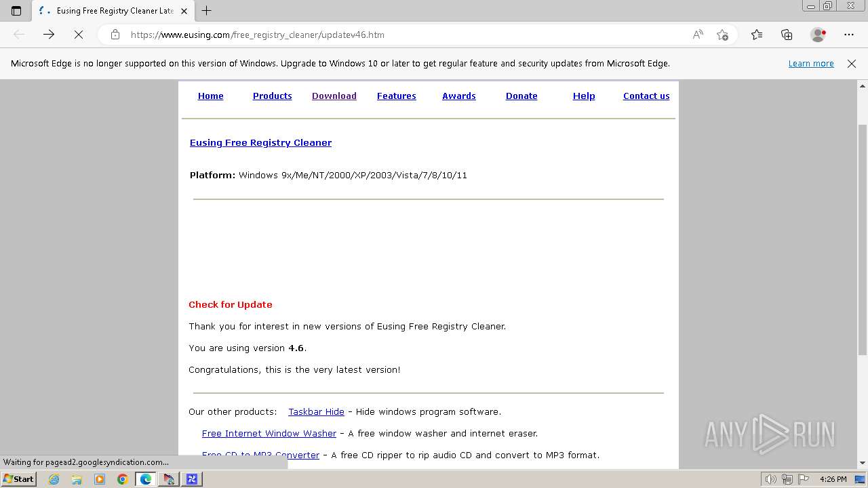The height and width of the screenshot is (488, 868).
Task: Dismiss the Edge unsupported notification bar
Action: click(x=852, y=64)
